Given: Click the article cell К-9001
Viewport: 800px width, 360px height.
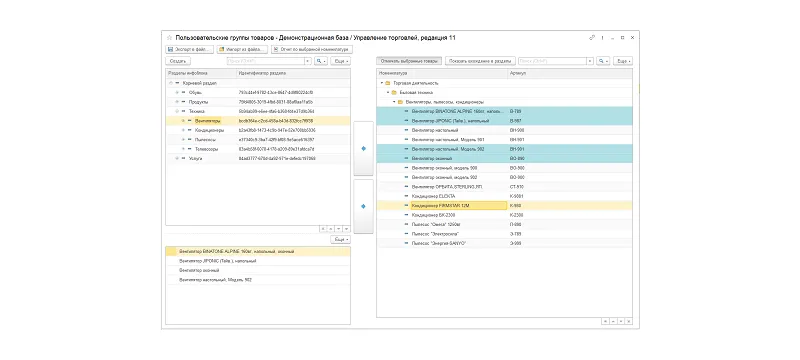Looking at the screenshot, I should click(x=516, y=196).
